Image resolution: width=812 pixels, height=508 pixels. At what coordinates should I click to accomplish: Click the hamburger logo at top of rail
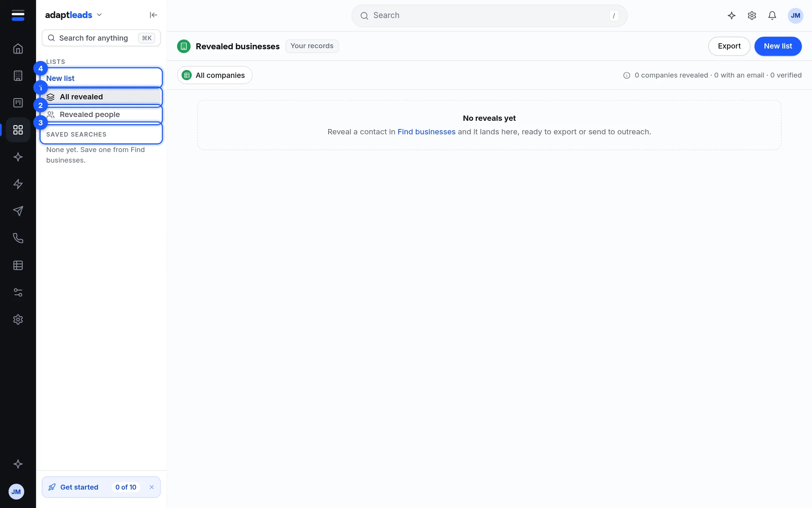point(18,15)
